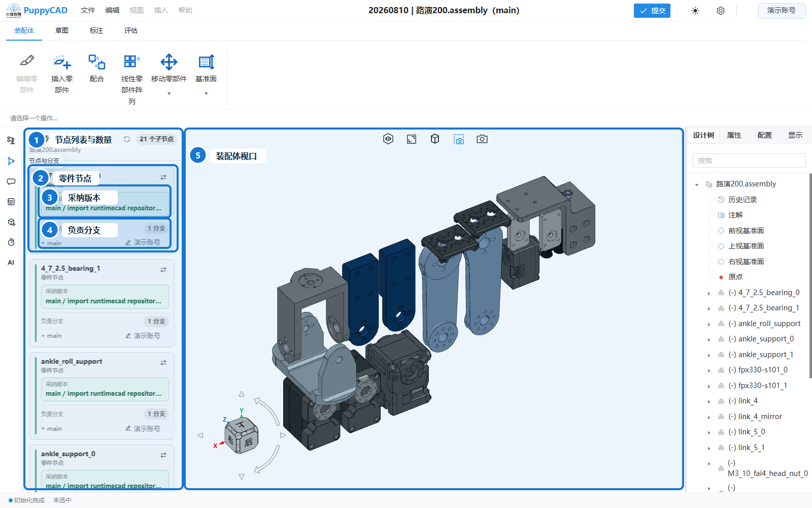Click the 提交 submit button

pyautogui.click(x=652, y=11)
